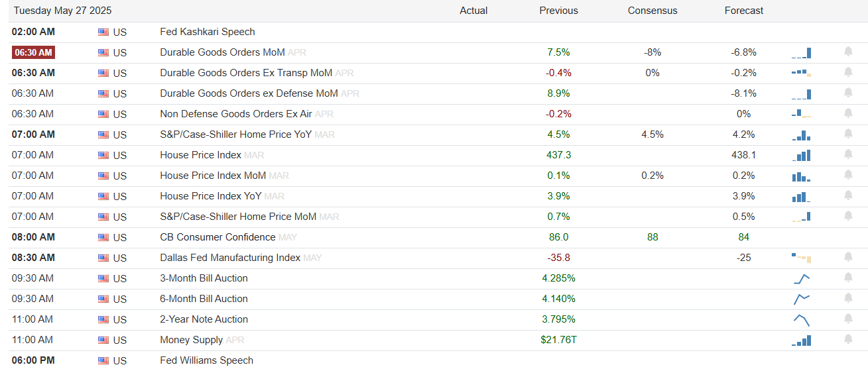This screenshot has width=868, height=369.
Task: Open the Fed Williams Speech event
Action: [x=206, y=360]
